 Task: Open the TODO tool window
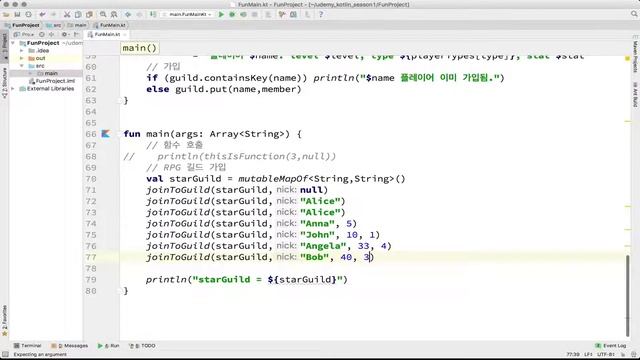[x=142, y=346]
